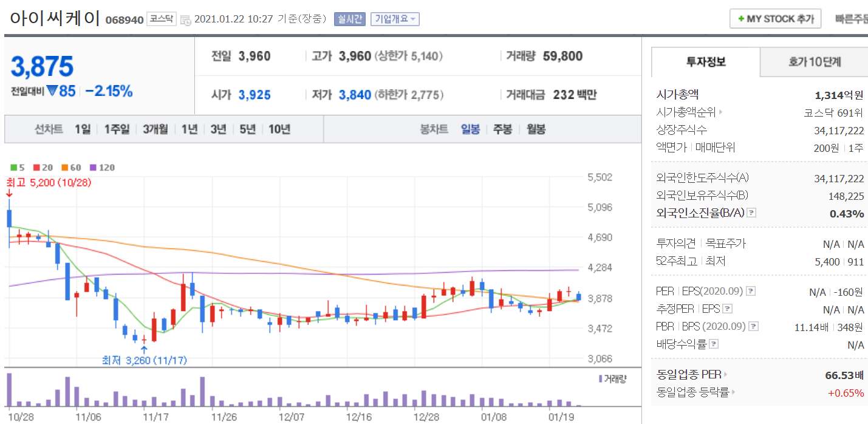This screenshot has height=424, width=868.
Task: Switch candle chart to 월봉 monthly
Action: coord(536,129)
